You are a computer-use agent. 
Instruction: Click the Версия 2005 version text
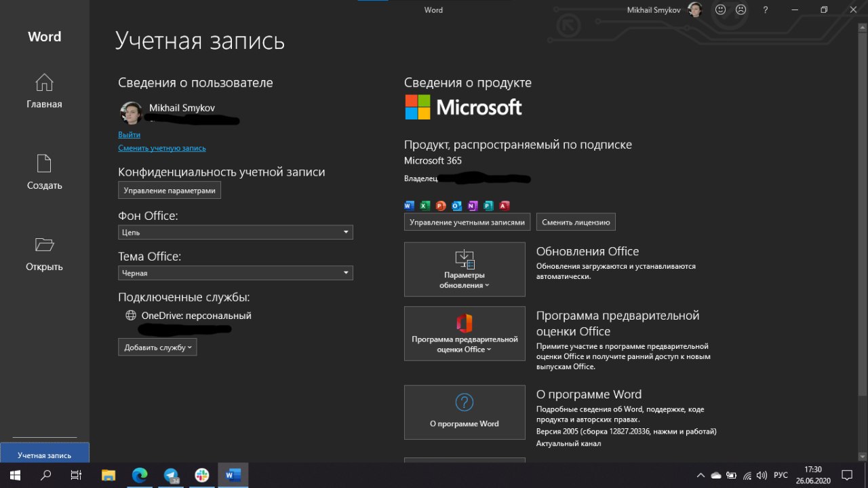(626, 431)
